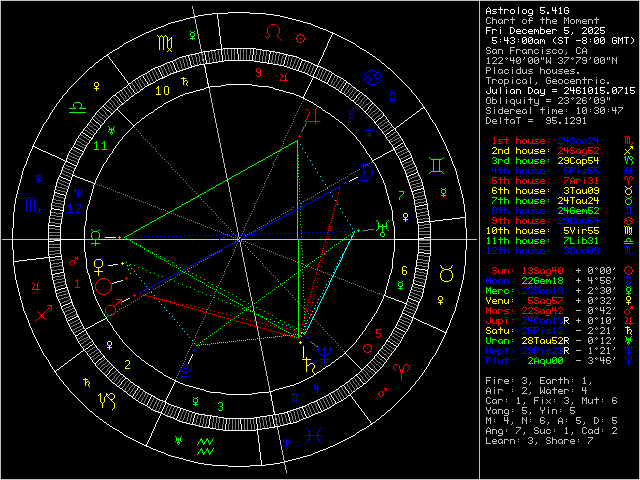Select house number 4 on the wheel
This screenshot has height=480, width=640.
coord(316,388)
